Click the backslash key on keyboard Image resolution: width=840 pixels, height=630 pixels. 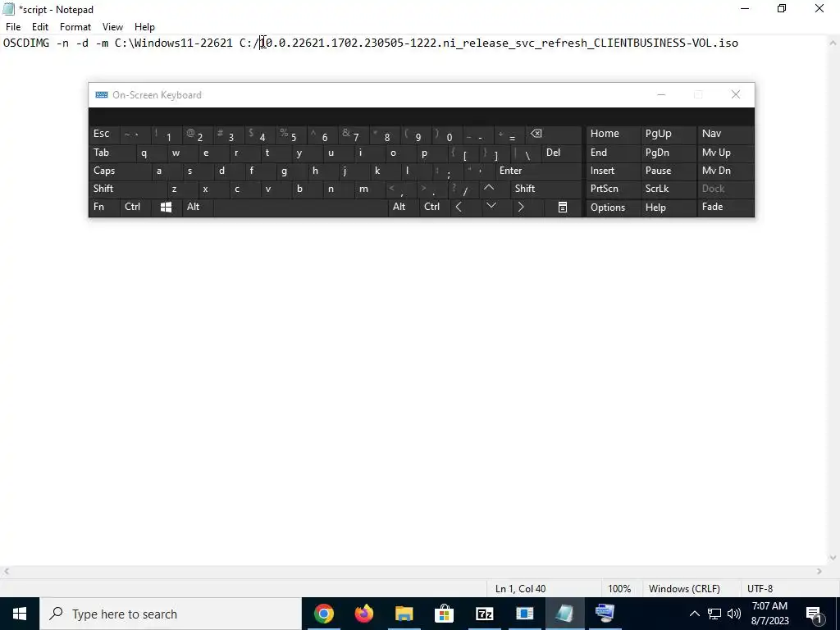[x=526, y=153]
